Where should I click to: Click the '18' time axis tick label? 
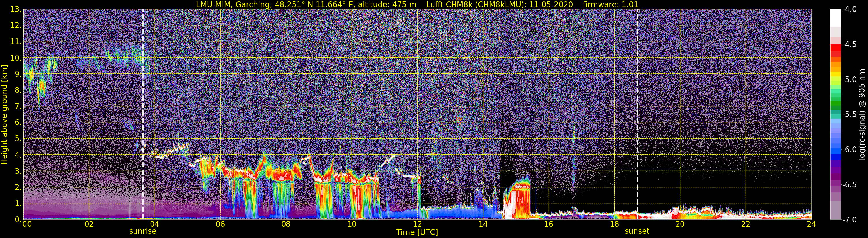coord(614,224)
